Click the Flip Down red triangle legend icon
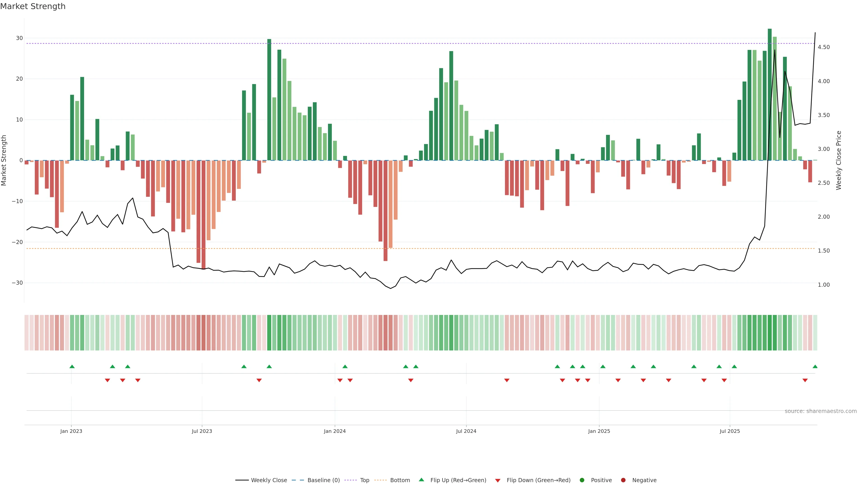The image size is (868, 488). (498, 480)
